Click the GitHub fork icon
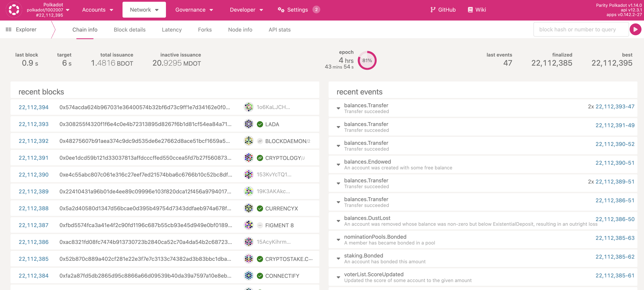 click(x=433, y=10)
